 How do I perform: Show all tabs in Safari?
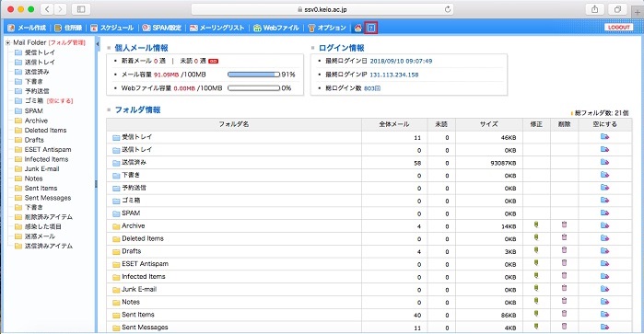(617, 9)
